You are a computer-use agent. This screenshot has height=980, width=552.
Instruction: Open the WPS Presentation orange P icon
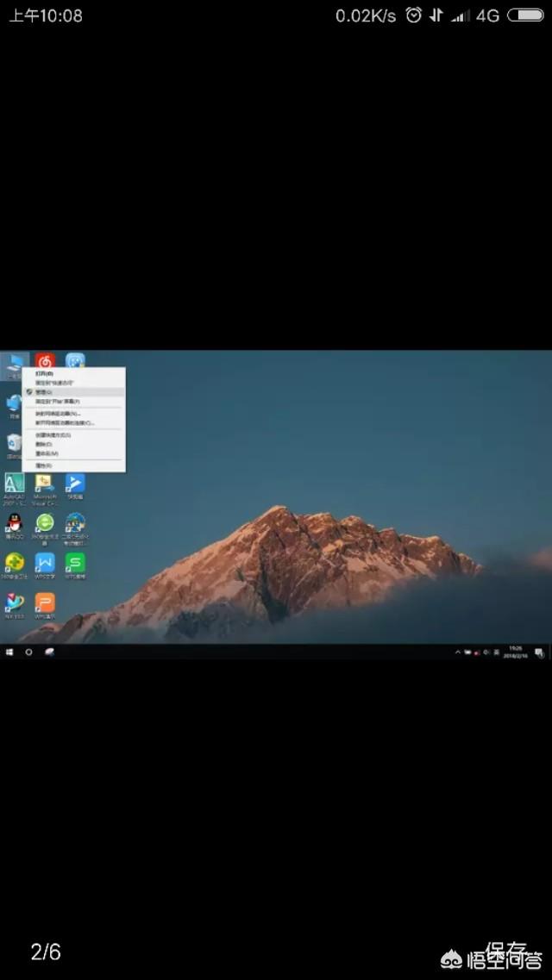pos(45,606)
